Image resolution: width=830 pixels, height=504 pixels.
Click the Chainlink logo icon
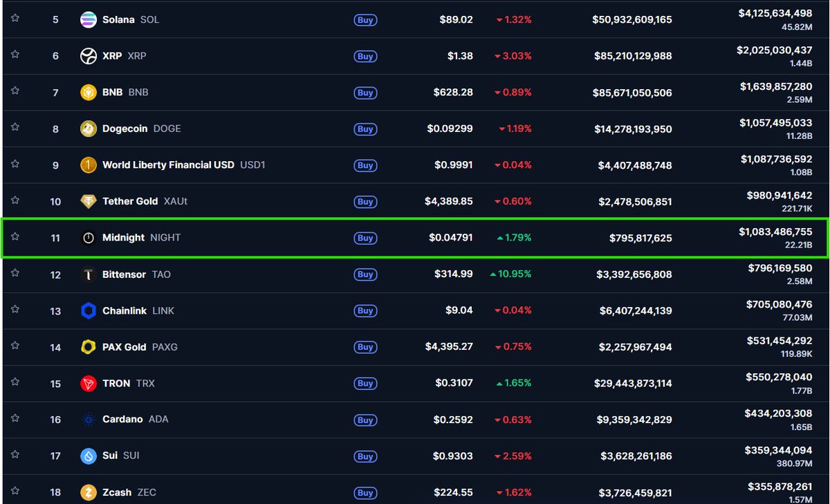coord(89,310)
